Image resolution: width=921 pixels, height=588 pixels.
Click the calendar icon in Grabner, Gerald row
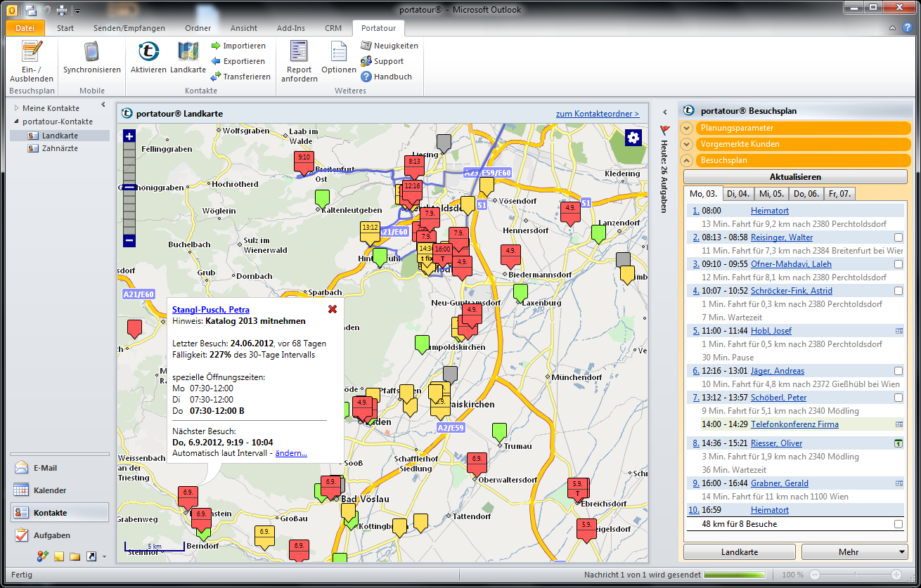point(899,483)
